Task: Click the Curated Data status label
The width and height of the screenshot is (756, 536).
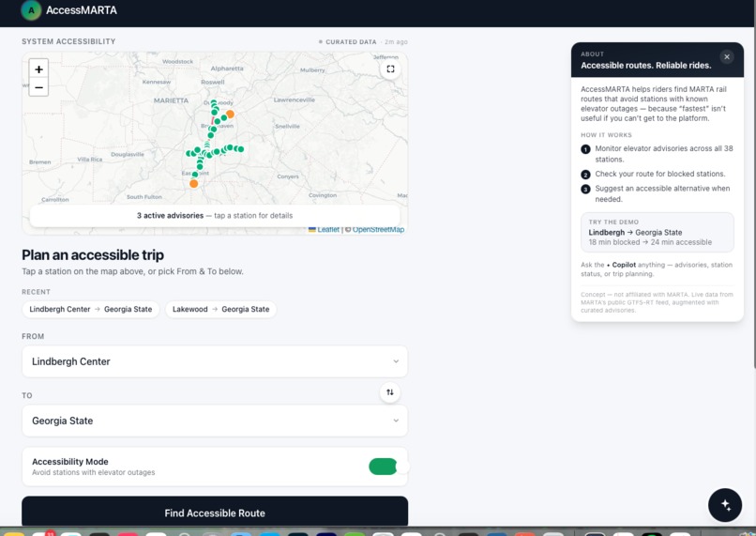Action: click(x=351, y=42)
